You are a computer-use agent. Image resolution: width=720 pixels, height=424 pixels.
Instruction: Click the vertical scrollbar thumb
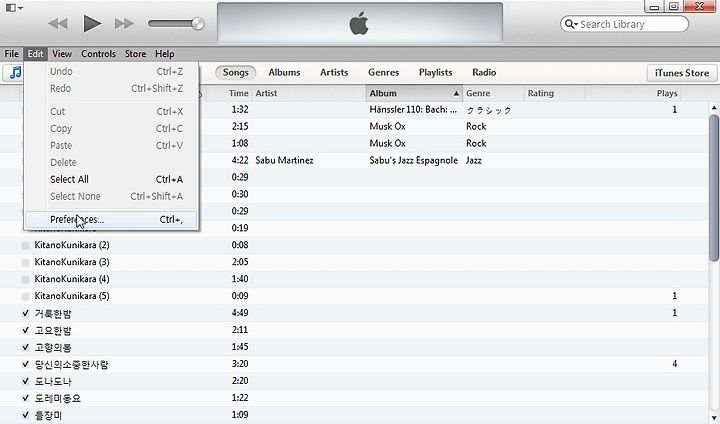(714, 188)
